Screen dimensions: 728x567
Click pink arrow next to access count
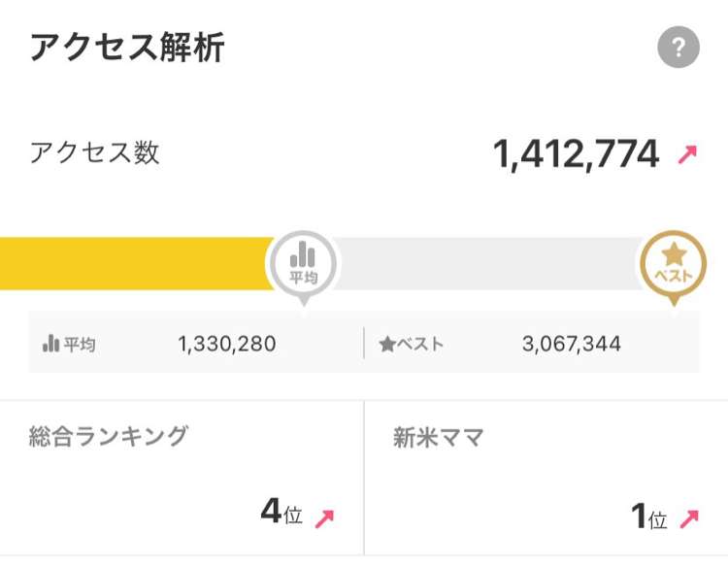687,154
